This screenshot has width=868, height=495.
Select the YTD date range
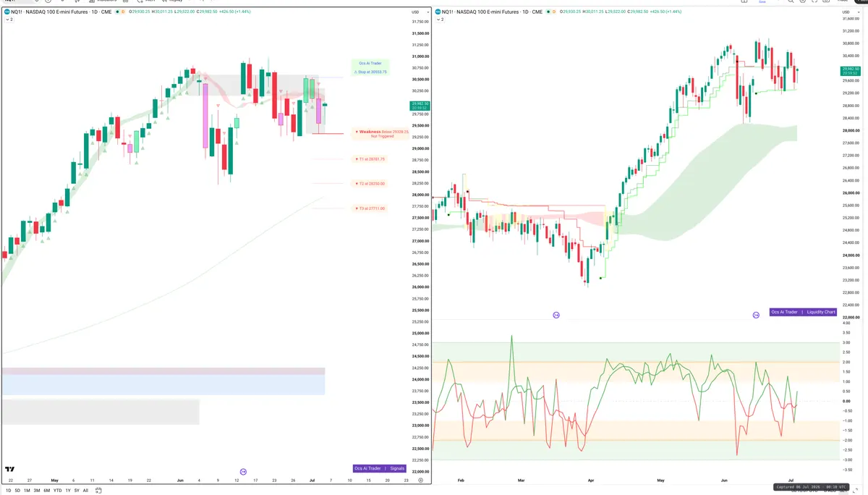click(x=57, y=490)
